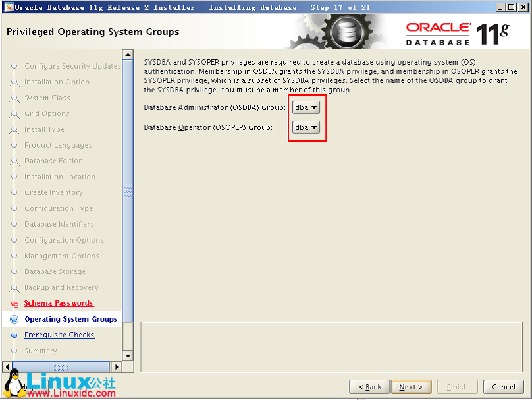Open the Database Administrator (OSDBA) group dropdown
The height and width of the screenshot is (400, 532).
[305, 106]
